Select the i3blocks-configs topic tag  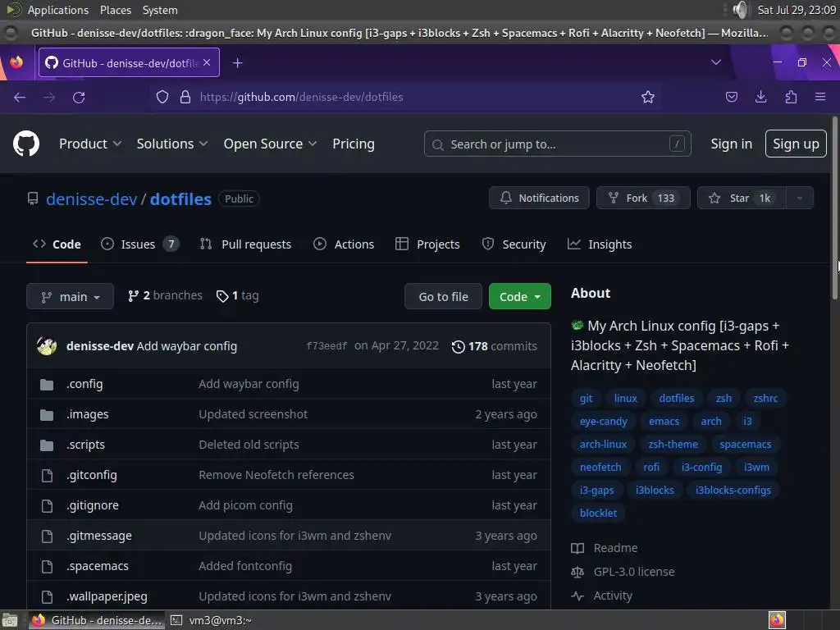pos(733,491)
